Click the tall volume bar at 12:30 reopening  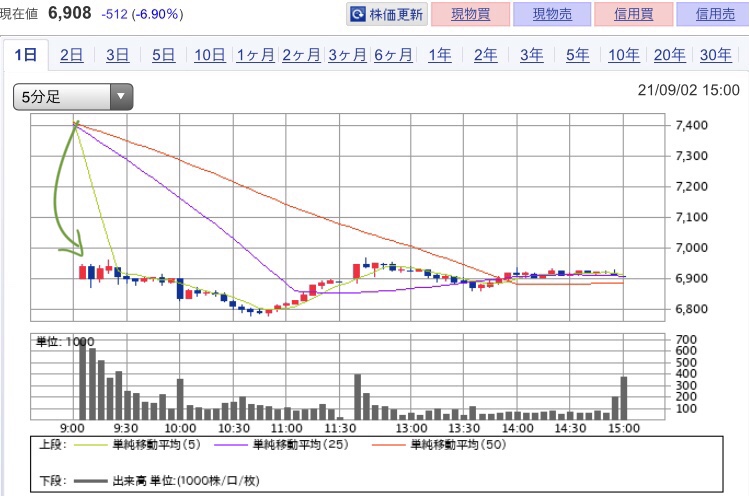pyautogui.click(x=357, y=397)
